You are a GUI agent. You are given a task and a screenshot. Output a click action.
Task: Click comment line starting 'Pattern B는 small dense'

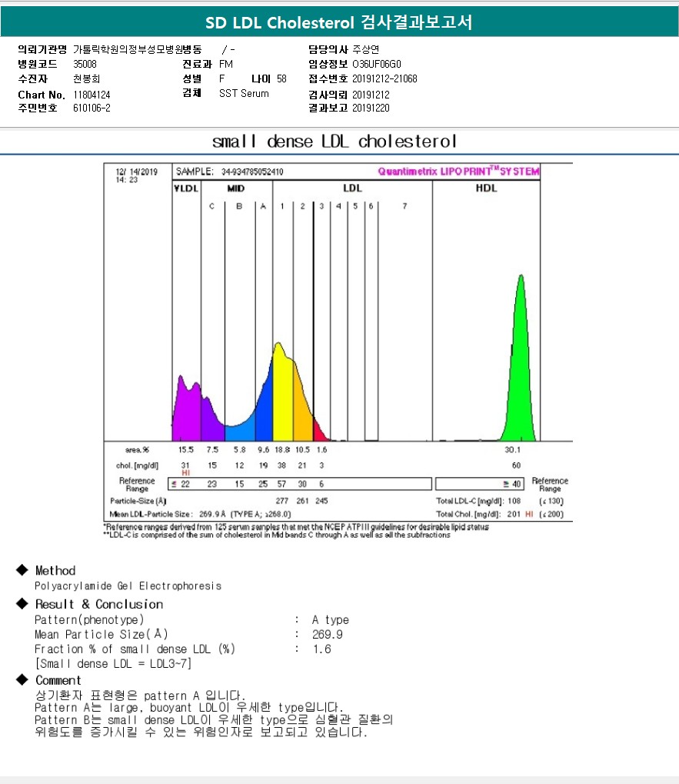pos(214,720)
